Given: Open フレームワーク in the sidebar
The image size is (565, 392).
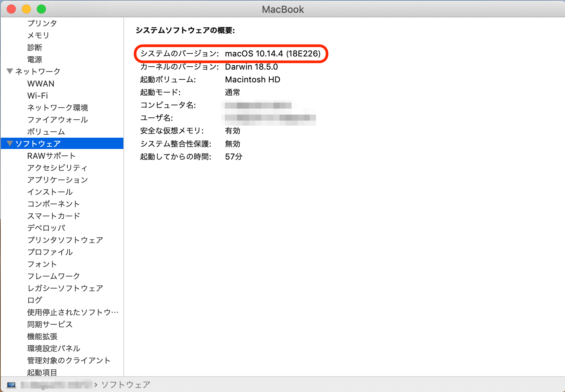Looking at the screenshot, I should point(53,276).
